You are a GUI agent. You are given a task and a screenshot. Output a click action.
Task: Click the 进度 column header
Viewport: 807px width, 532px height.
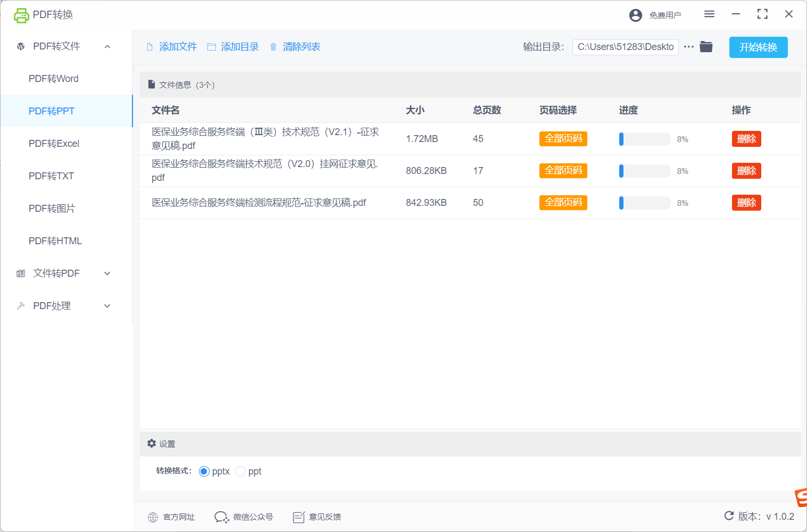click(x=628, y=110)
